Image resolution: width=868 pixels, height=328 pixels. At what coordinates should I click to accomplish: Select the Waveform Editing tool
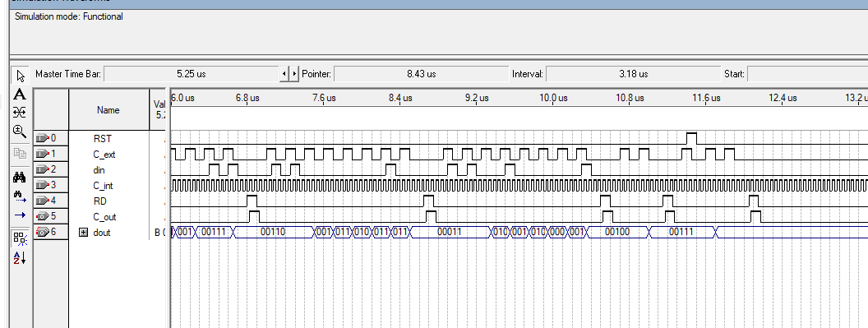(20, 113)
